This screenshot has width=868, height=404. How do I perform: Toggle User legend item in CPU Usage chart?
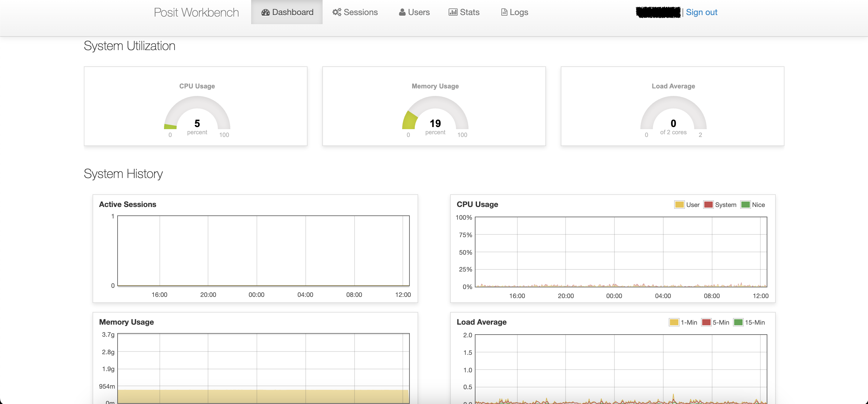point(687,205)
